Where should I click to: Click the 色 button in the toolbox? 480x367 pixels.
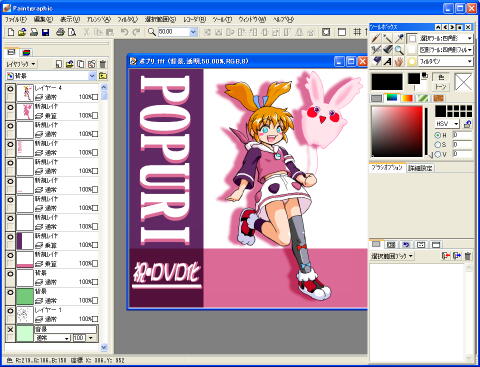441,77
